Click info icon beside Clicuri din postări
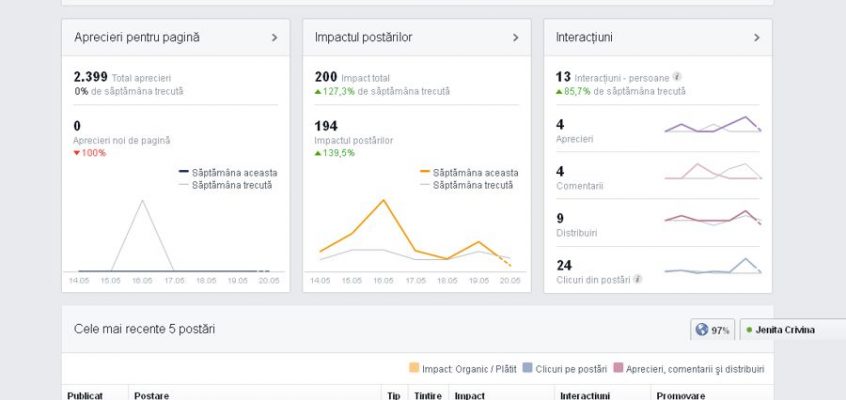 point(637,279)
